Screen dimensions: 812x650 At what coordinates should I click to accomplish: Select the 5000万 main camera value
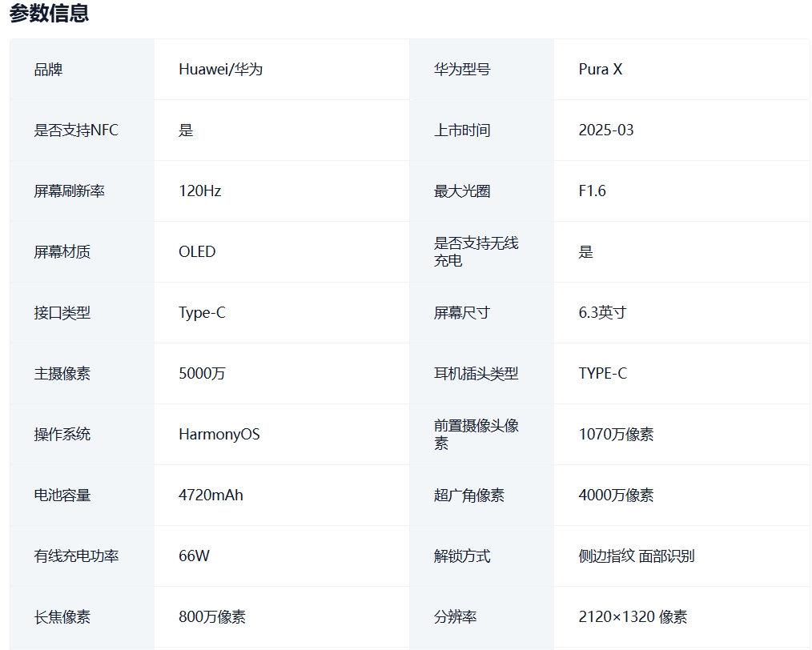[202, 373]
